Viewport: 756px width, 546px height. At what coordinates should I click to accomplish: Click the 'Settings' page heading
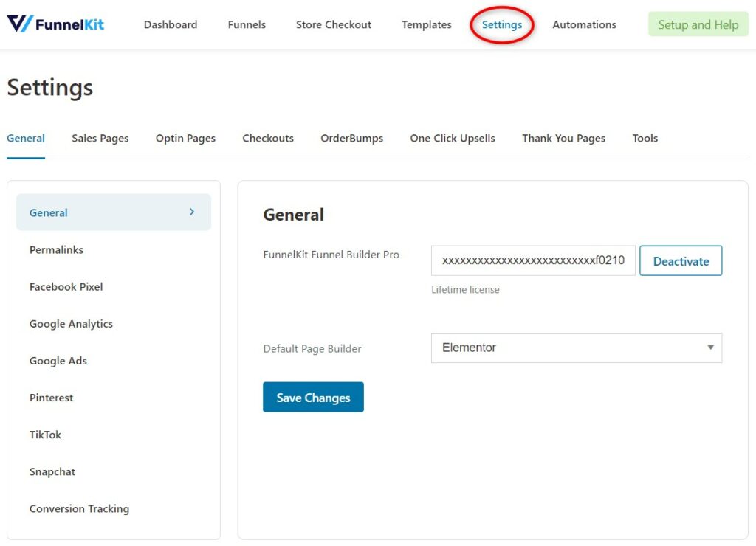click(x=49, y=89)
